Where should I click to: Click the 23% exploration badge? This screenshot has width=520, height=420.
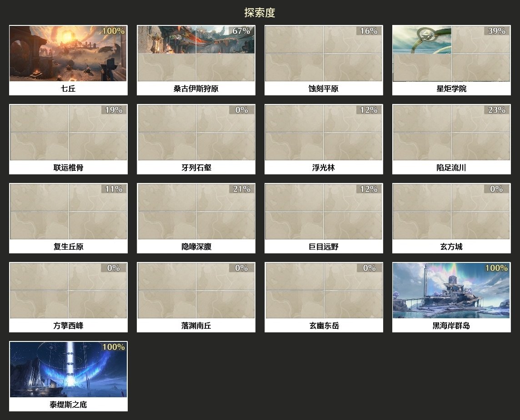[x=496, y=109]
